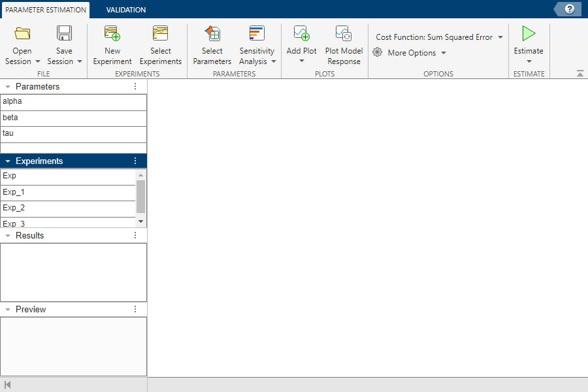This screenshot has height=392, width=588.
Task: Click the Experiments list scrollbar
Action: [140, 197]
